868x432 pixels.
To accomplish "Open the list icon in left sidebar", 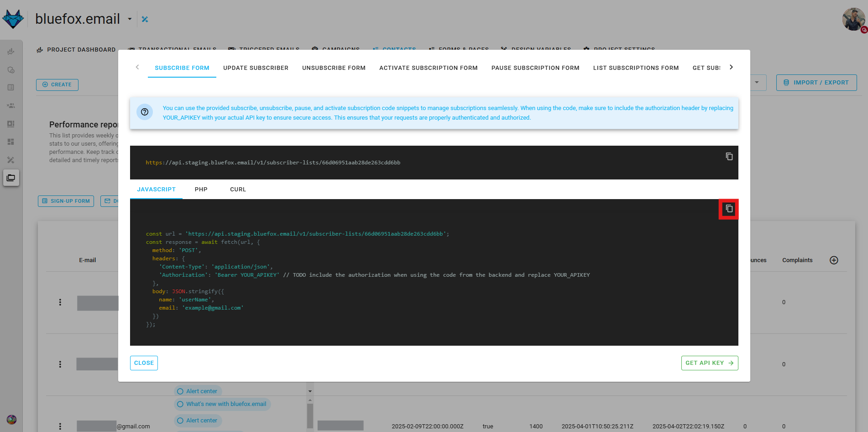I will pos(11,87).
